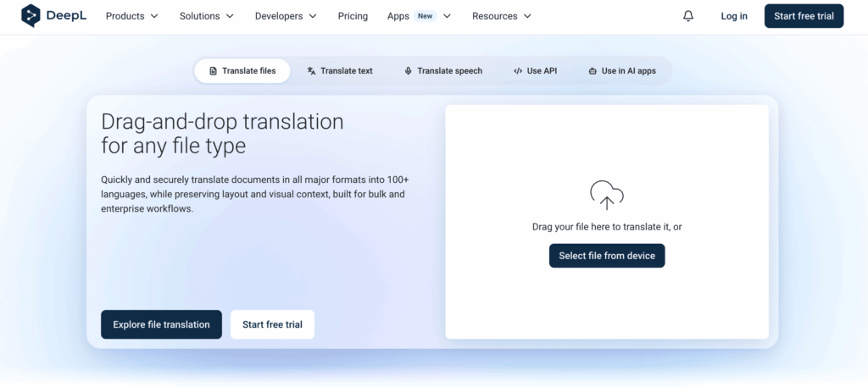The image size is (868, 387).
Task: Click Explore file translation button
Action: point(161,324)
